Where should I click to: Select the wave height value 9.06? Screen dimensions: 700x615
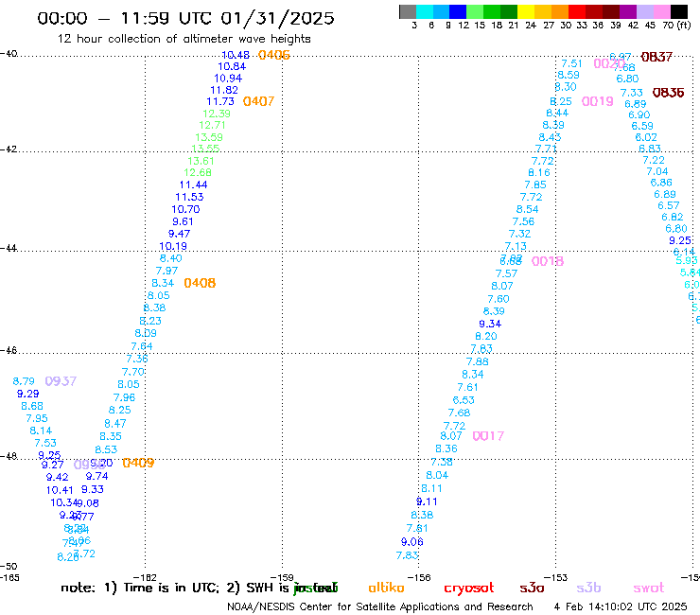(412, 542)
